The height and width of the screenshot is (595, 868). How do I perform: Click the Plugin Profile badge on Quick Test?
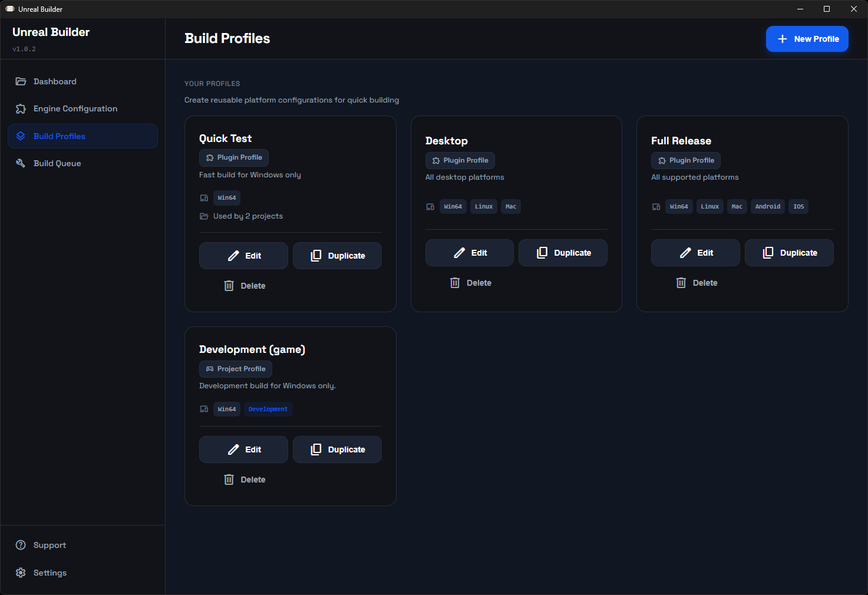coord(234,157)
